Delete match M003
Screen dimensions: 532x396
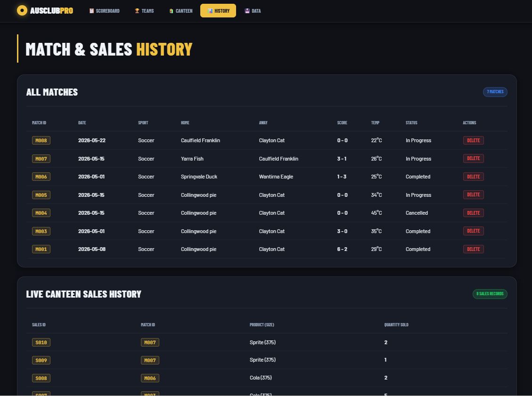473,231
